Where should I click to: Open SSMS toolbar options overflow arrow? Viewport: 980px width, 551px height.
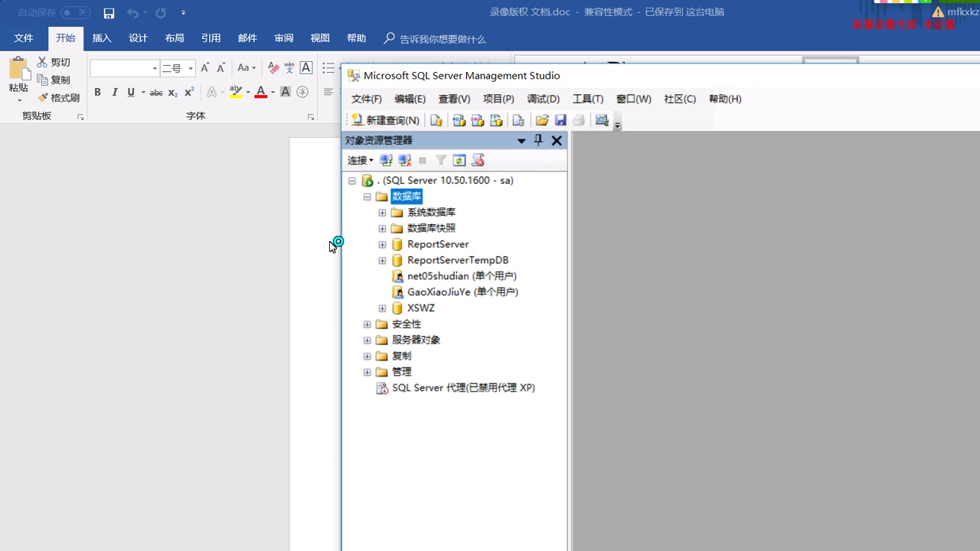(x=618, y=124)
